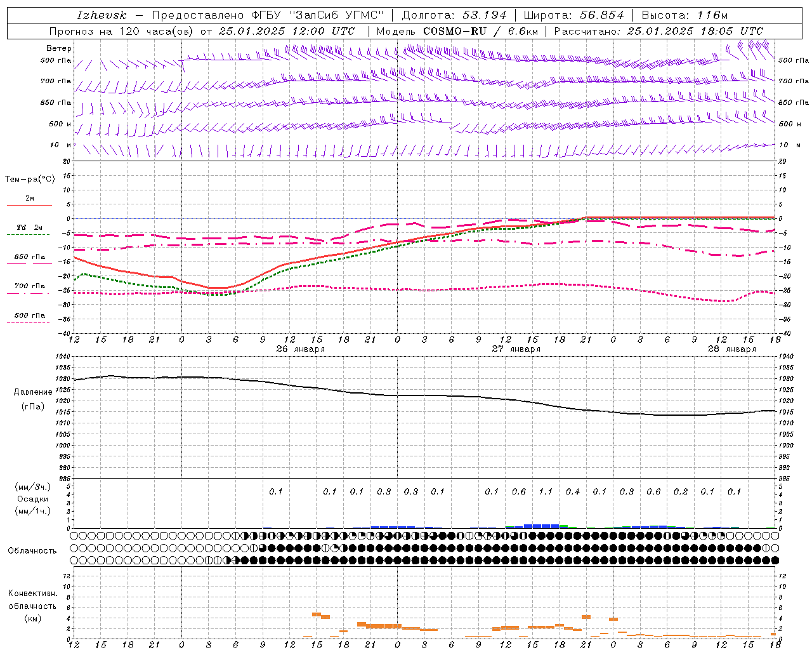This screenshot has width=812, height=650.
Task: Click the Осадки precipitation label
Action: click(33, 499)
